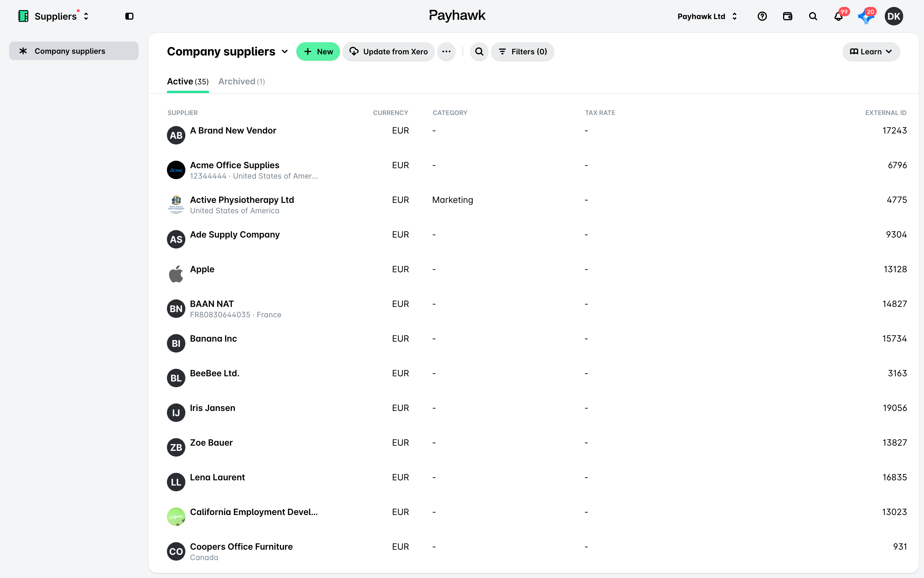Open notifications bell icon
Image resolution: width=924 pixels, height=578 pixels.
839,16
